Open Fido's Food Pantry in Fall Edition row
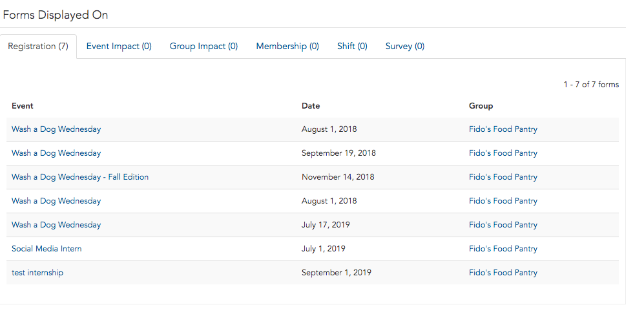Screen dimensions: 644x318 point(503,177)
